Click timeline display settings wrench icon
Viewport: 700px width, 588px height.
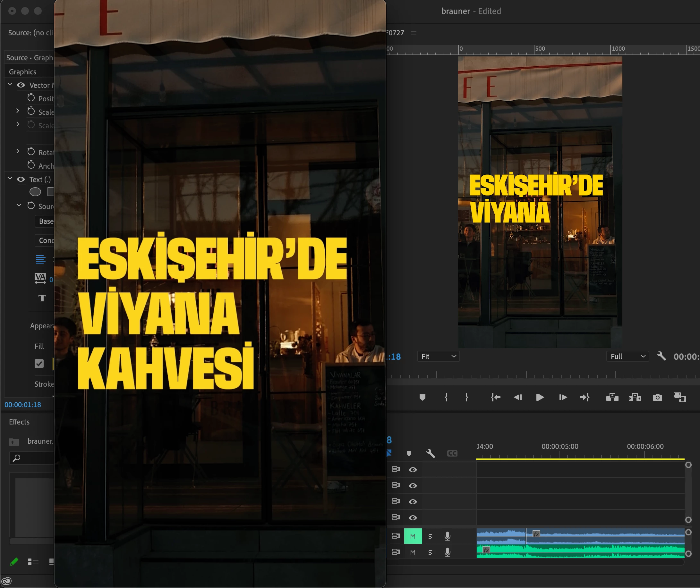click(430, 453)
